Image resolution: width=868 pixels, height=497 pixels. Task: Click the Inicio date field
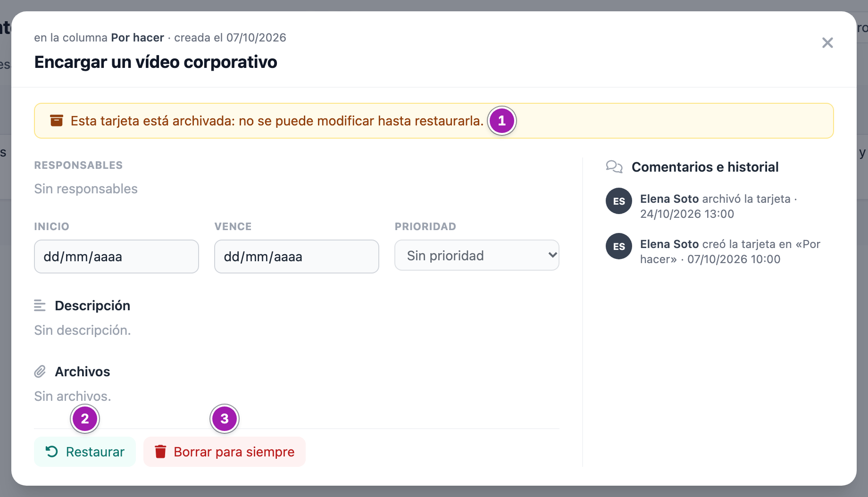pos(117,257)
